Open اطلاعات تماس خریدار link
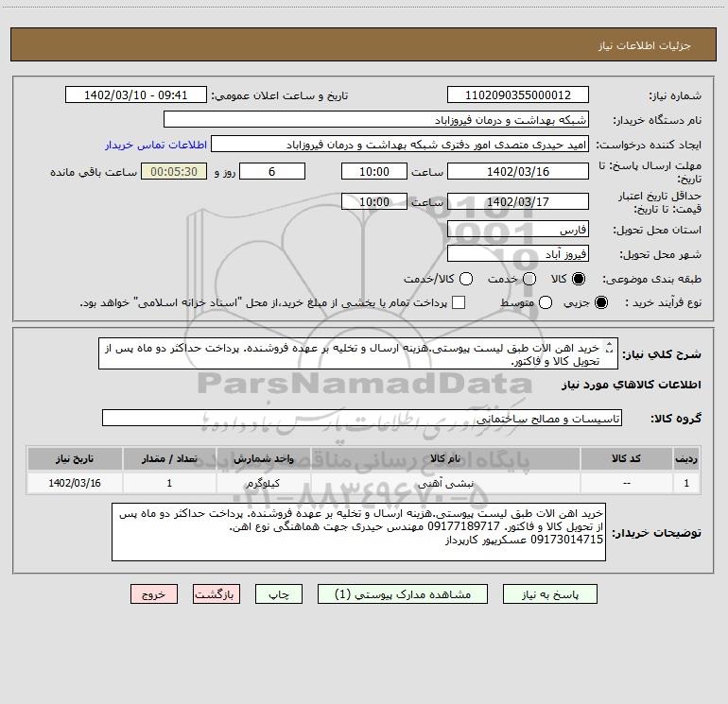The width and height of the screenshot is (728, 704). point(156,145)
